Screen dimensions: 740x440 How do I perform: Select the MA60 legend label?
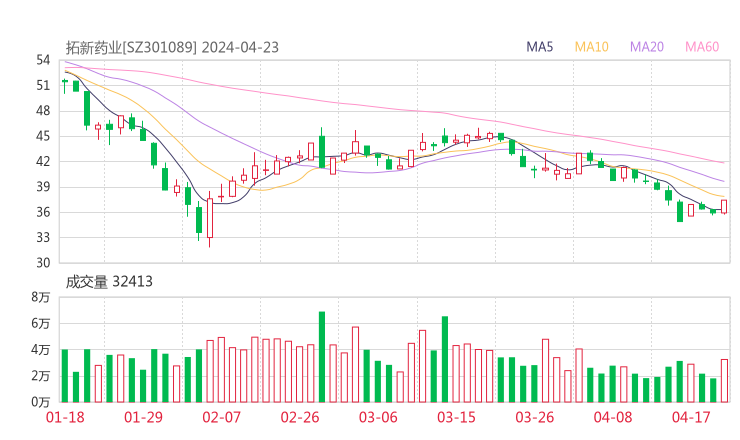702,47
